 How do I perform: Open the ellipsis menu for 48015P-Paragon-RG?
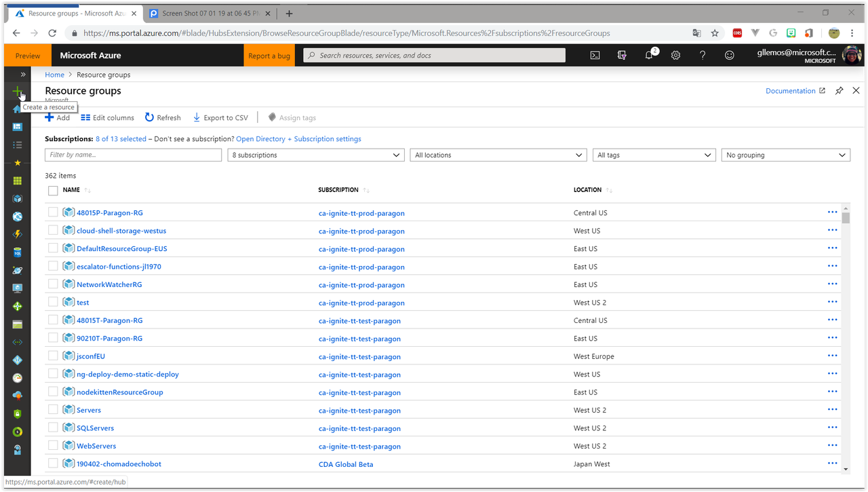[832, 212]
